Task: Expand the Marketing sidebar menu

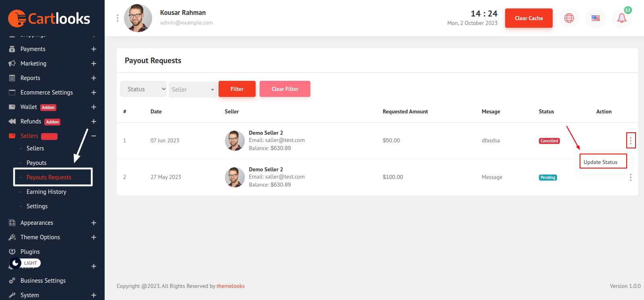Action: pyautogui.click(x=93, y=64)
